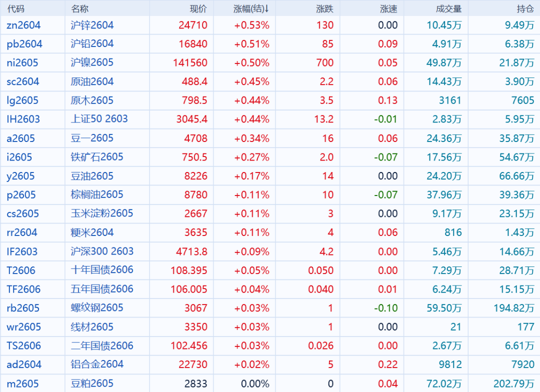Open the IH2603 index futures code

(23, 119)
